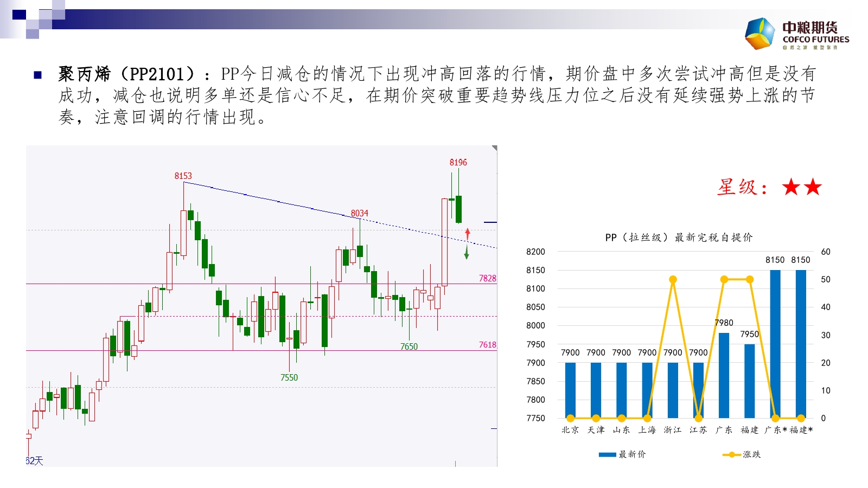Click the 62天 label at chart bottom left
868x488 pixels.
click(x=34, y=461)
